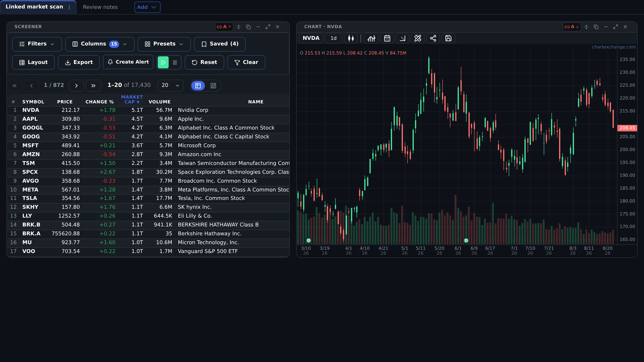Open candlestick chart type selector
Viewport: 644px width, 362px height.
coord(351,38)
